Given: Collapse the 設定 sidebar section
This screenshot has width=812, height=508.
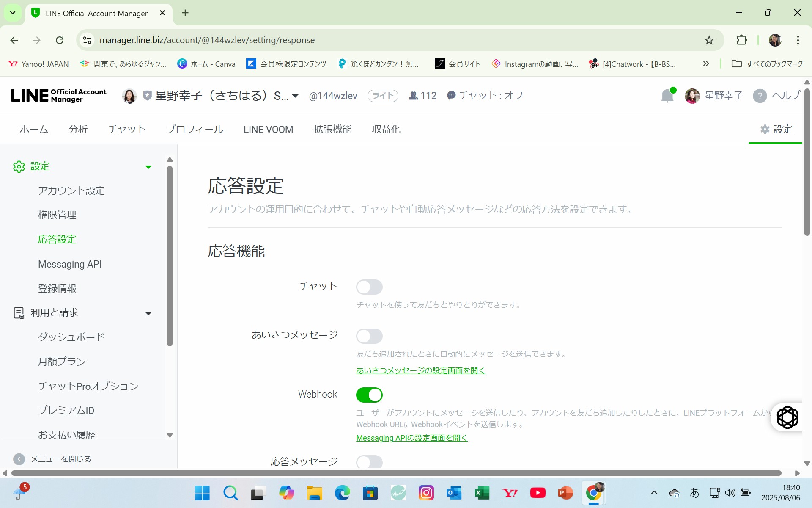Looking at the screenshot, I should 148,167.
